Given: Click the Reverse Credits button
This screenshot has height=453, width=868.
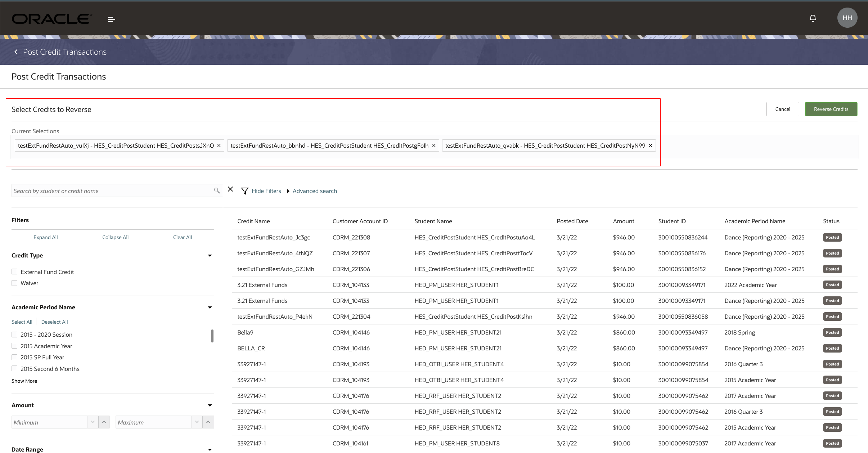Looking at the screenshot, I should pos(831,109).
